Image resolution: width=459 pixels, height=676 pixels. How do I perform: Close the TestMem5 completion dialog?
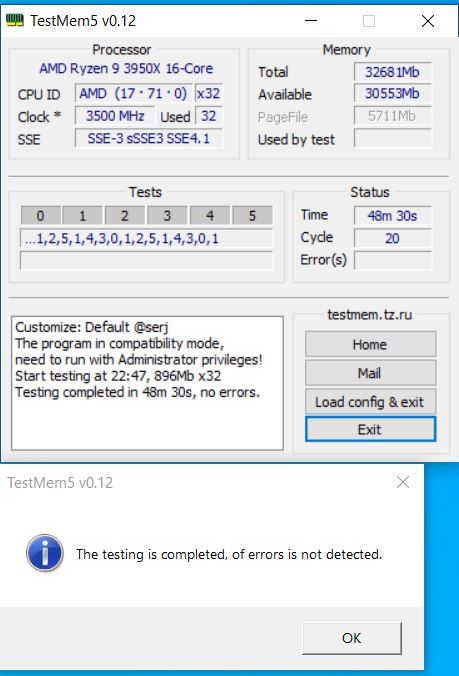coord(403,482)
